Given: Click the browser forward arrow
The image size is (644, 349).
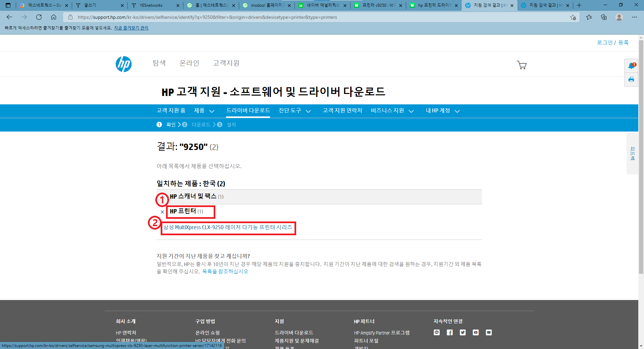Looking at the screenshot, I should 24,17.
